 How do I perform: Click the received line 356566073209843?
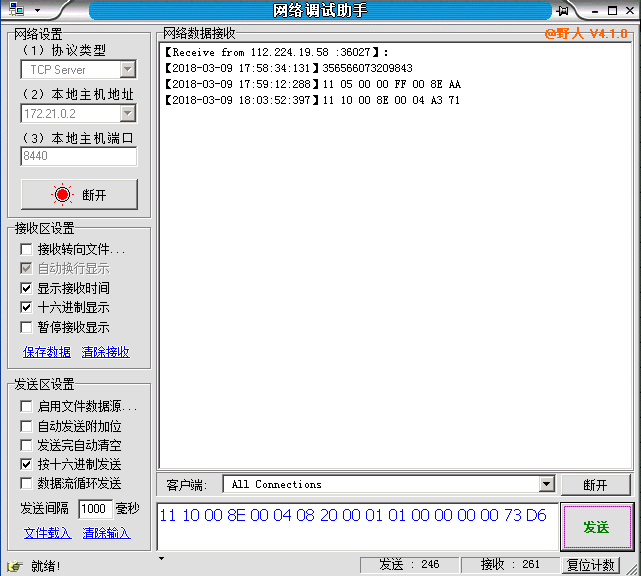pyautogui.click(x=289, y=68)
